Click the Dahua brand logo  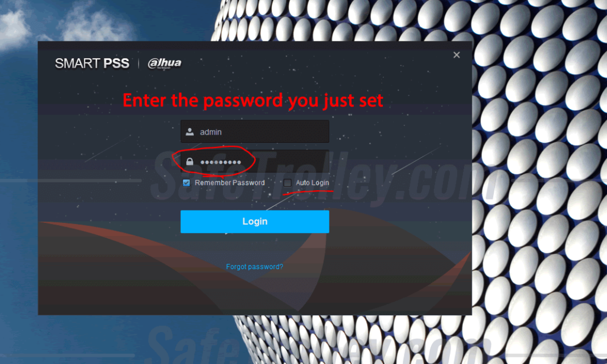point(165,63)
